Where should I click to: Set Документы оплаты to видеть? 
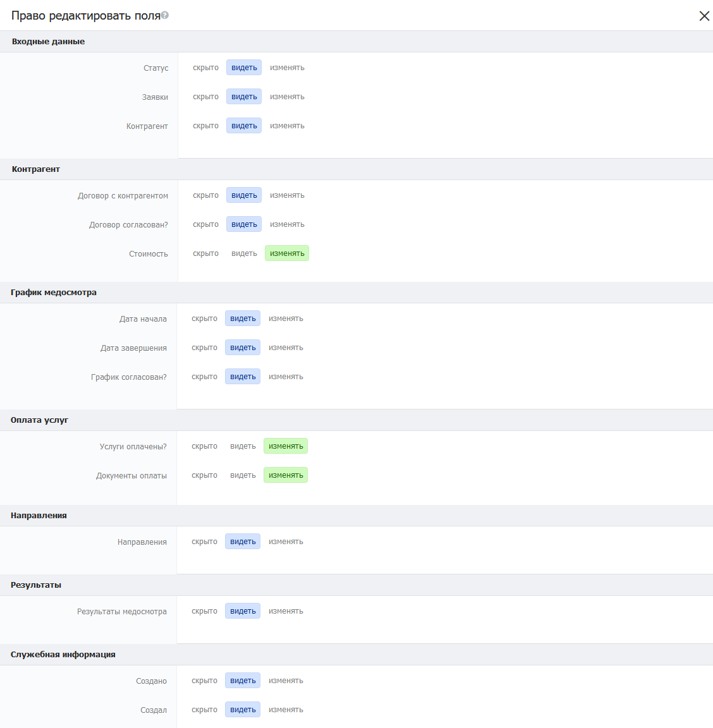pos(243,475)
